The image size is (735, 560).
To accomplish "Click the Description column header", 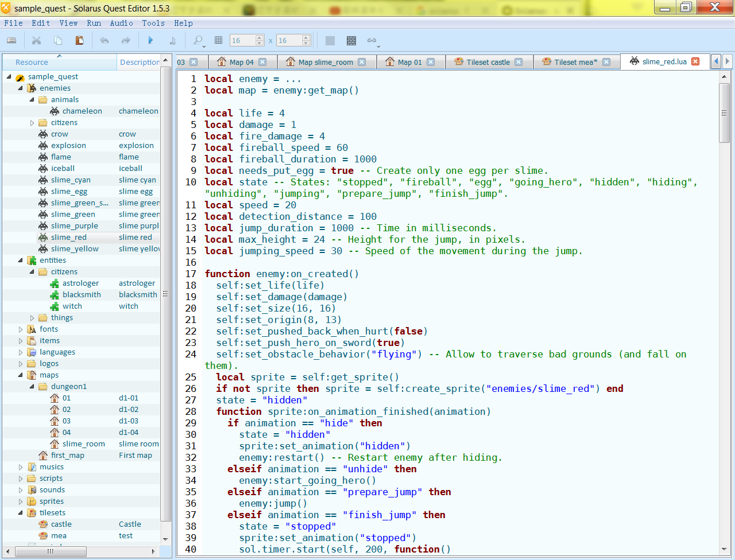I will pos(139,62).
